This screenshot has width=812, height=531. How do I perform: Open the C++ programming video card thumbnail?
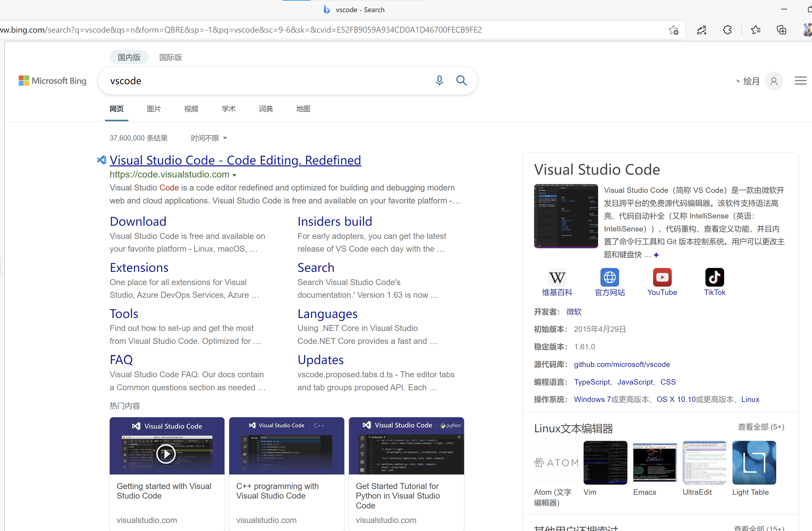click(x=286, y=446)
